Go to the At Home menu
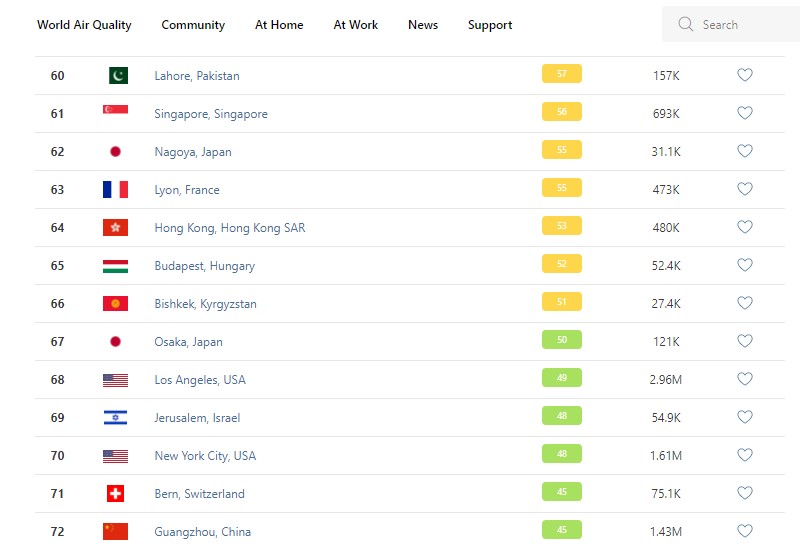The height and width of the screenshot is (550, 800). (279, 25)
